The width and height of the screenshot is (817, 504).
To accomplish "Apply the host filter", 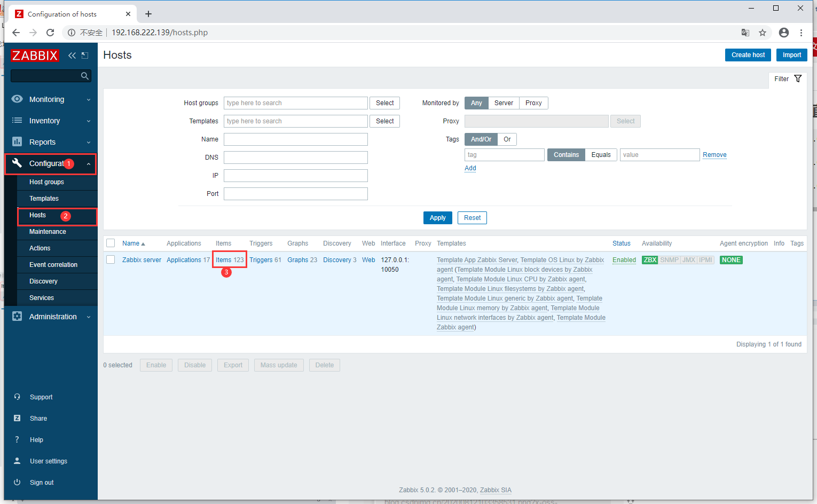I will (x=438, y=218).
